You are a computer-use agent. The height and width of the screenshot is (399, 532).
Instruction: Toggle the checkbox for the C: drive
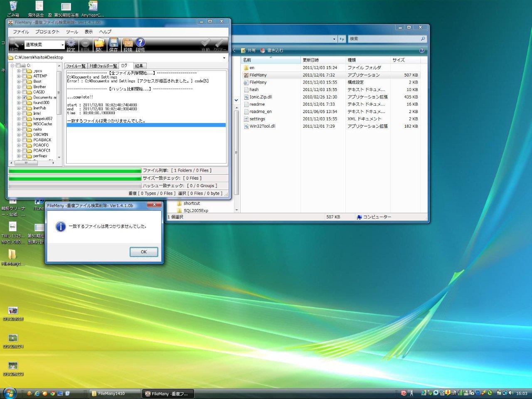[x=18, y=66]
